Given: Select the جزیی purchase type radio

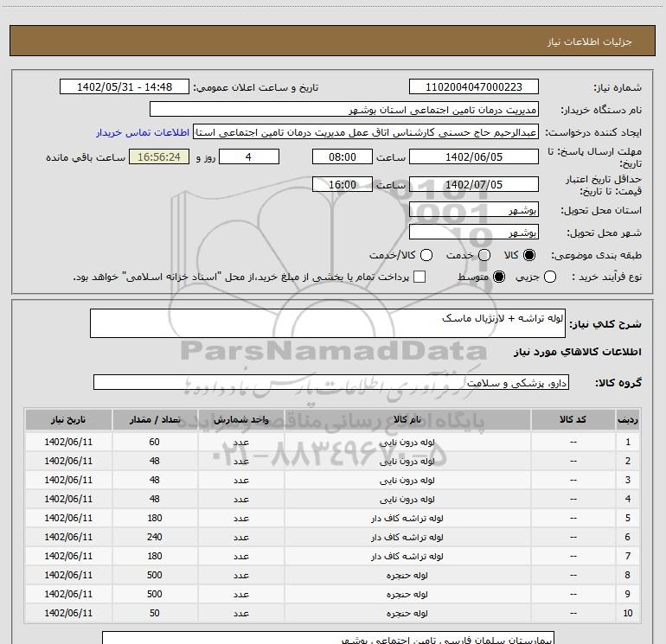Looking at the screenshot, I should click(x=550, y=277).
